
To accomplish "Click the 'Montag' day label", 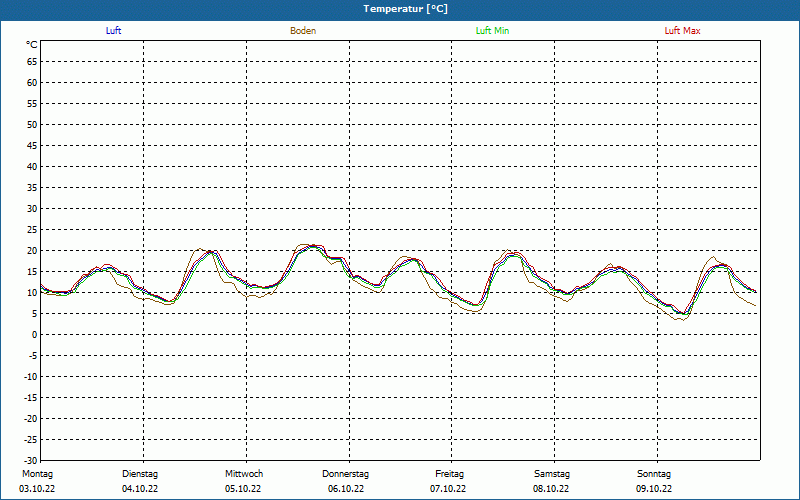I will point(37,474).
